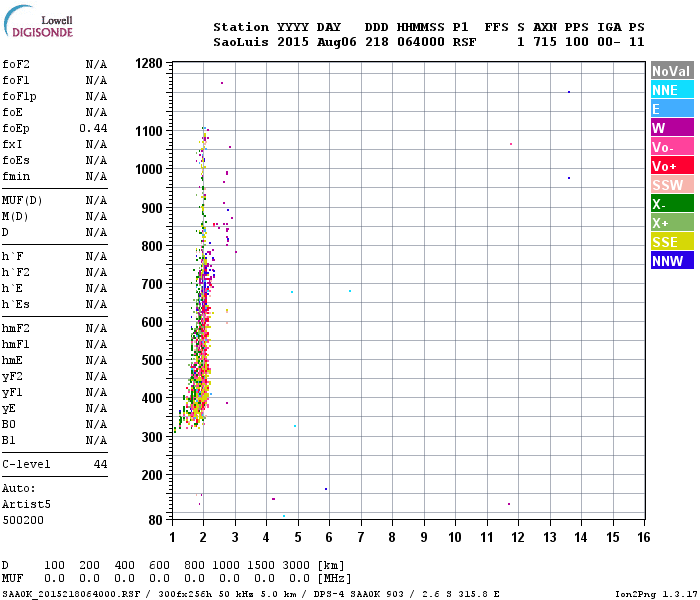Click the cyan echo point near 6.6 MHz, 680 km
This screenshot has height=600, width=700.
click(350, 291)
